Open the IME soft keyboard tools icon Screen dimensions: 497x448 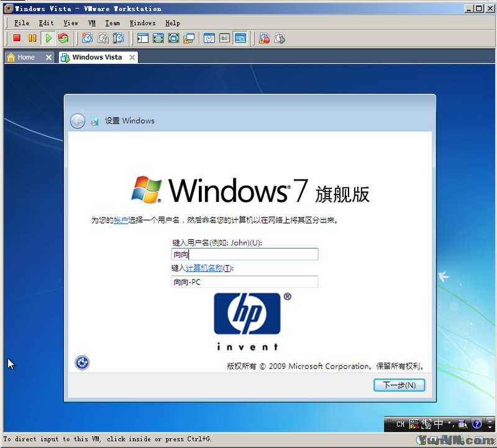(x=463, y=424)
